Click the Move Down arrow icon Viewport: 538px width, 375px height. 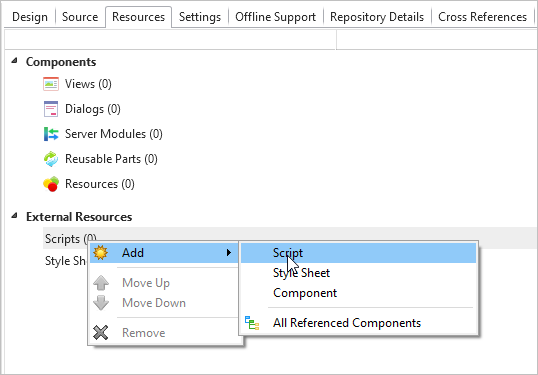[101, 303]
